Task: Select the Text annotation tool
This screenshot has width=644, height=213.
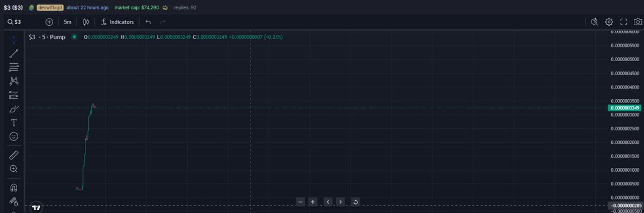Action: pos(14,122)
